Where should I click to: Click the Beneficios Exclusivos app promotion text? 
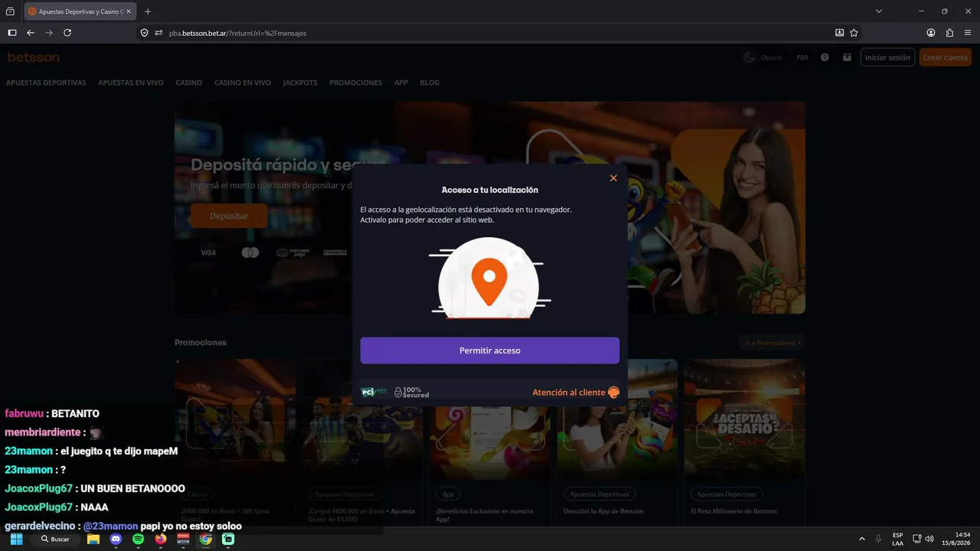(485, 515)
